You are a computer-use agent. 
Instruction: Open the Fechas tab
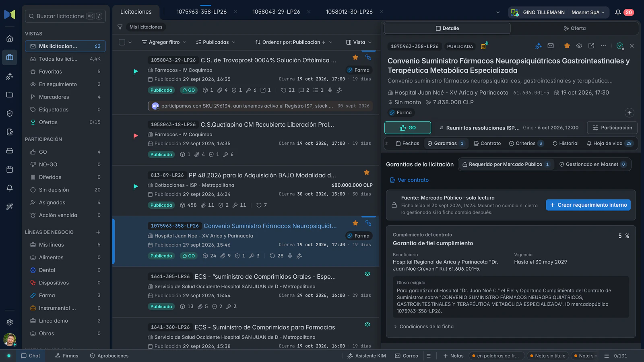point(407,143)
